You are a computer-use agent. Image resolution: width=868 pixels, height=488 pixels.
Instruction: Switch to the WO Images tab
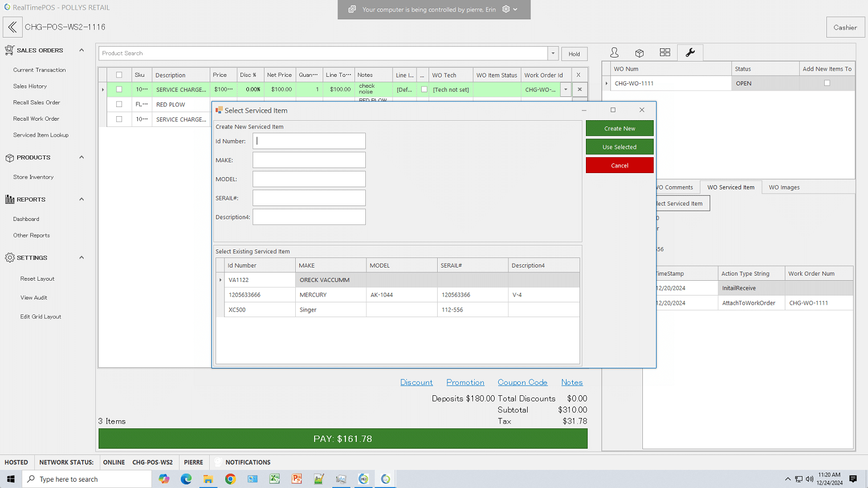click(784, 187)
